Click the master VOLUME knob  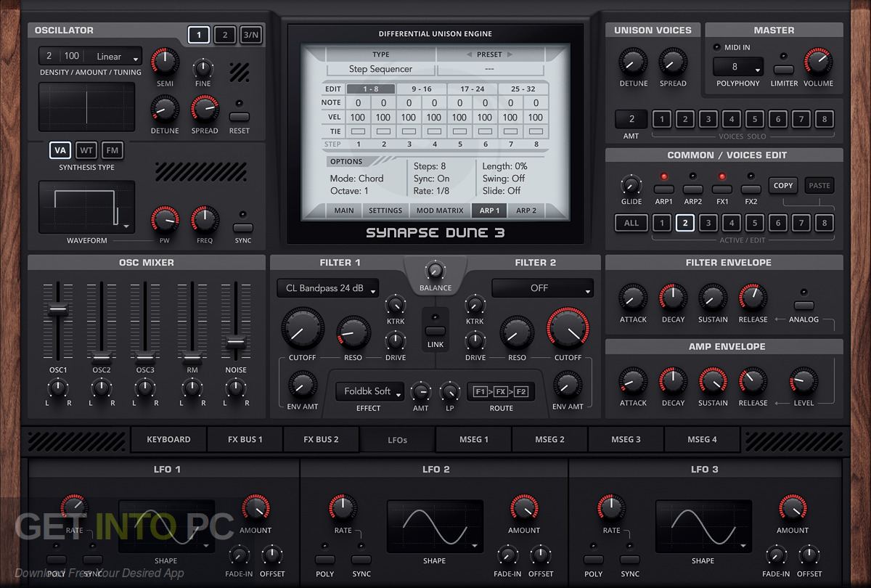point(818,63)
